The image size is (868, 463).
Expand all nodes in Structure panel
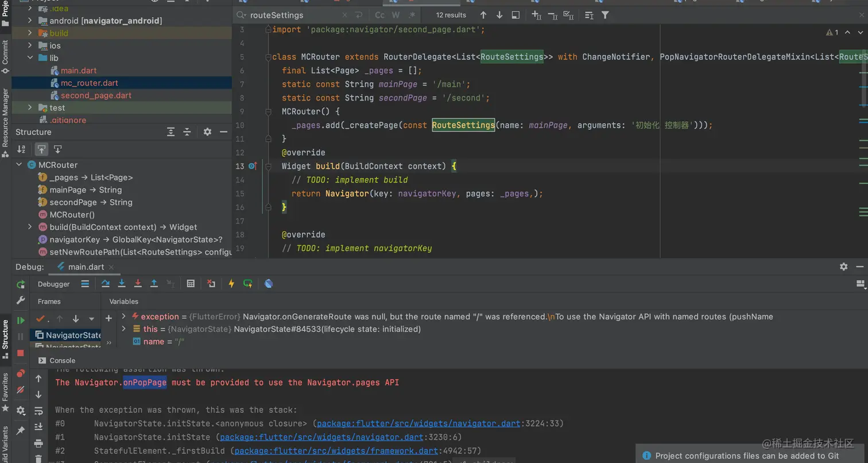pyautogui.click(x=170, y=132)
